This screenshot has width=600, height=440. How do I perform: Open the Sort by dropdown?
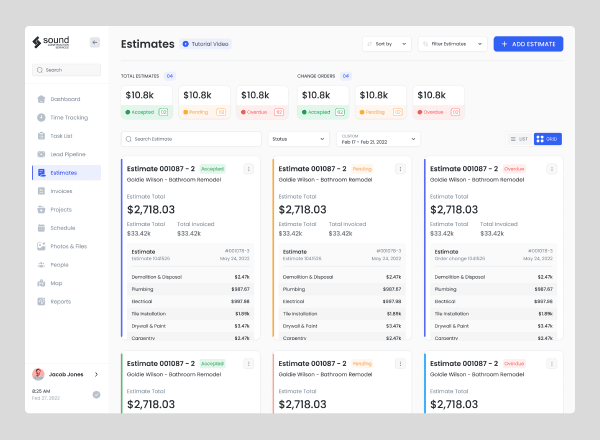pos(386,44)
